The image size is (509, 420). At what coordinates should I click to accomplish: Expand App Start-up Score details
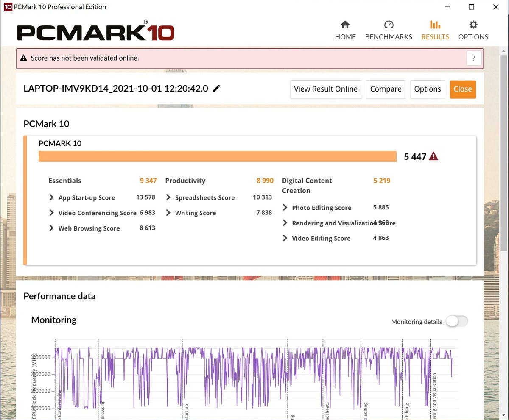51,197
